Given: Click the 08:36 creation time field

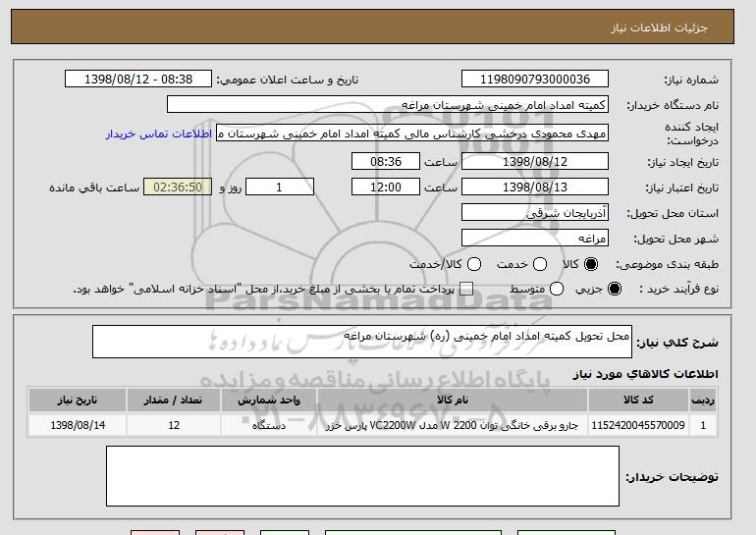Looking at the screenshot, I should [x=384, y=161].
